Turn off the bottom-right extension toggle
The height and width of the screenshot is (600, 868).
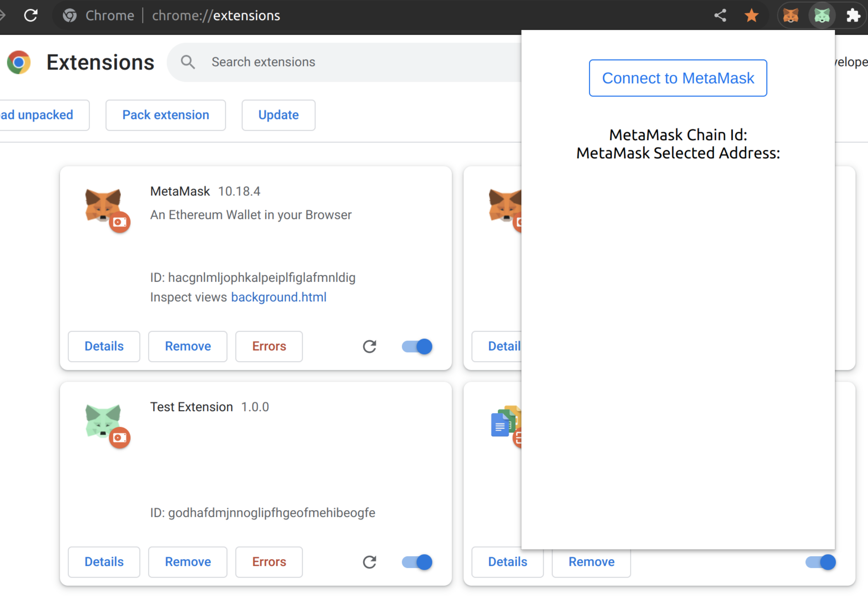coord(820,562)
